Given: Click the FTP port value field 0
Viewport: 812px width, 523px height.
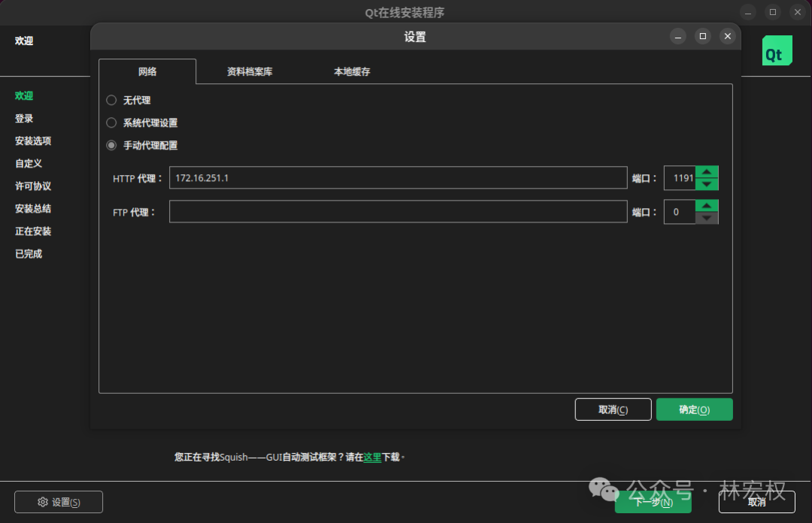Looking at the screenshot, I should tap(680, 212).
